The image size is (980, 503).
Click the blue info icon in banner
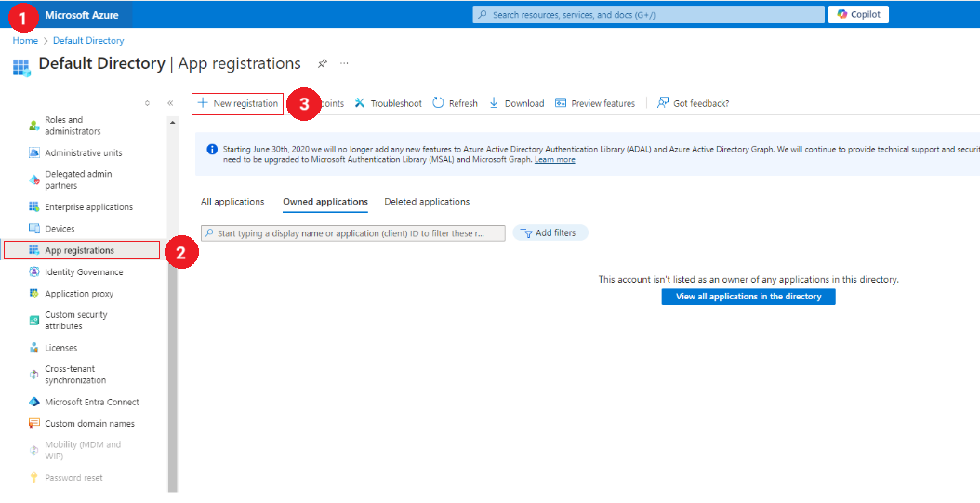tap(213, 150)
